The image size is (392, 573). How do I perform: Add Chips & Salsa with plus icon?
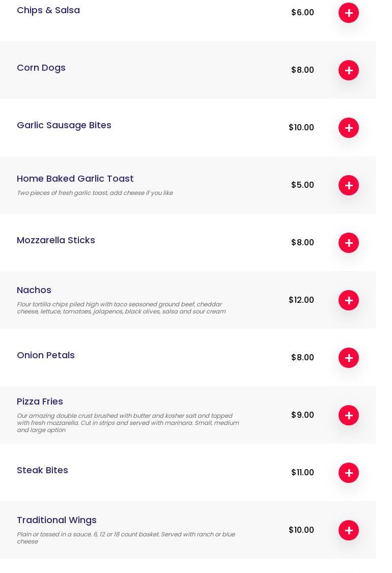(x=349, y=13)
